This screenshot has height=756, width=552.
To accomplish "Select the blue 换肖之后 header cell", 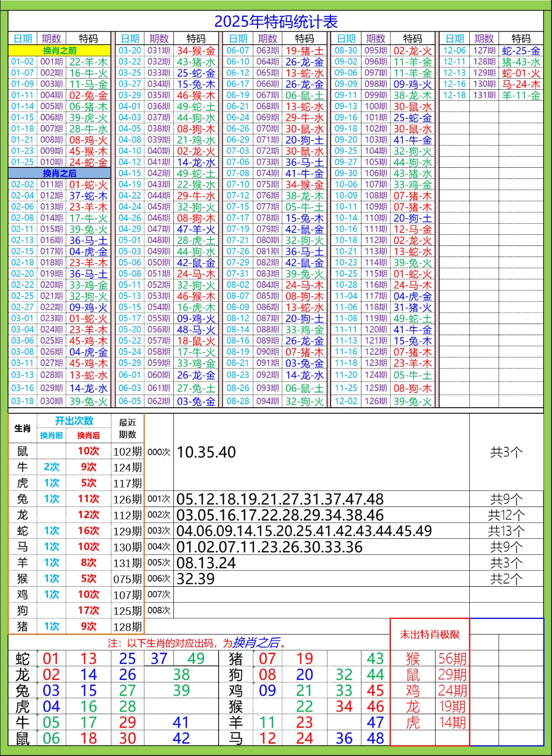I will click(59, 173).
